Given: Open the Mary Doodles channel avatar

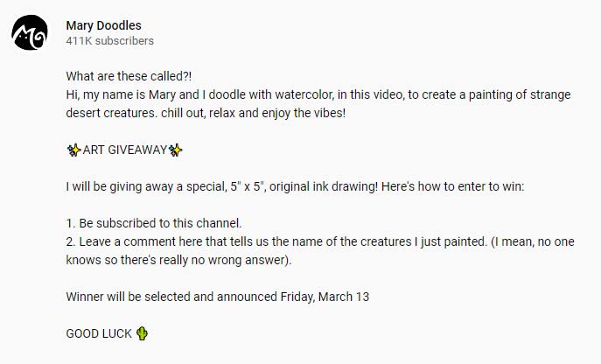Looking at the screenshot, I should tap(30, 32).
